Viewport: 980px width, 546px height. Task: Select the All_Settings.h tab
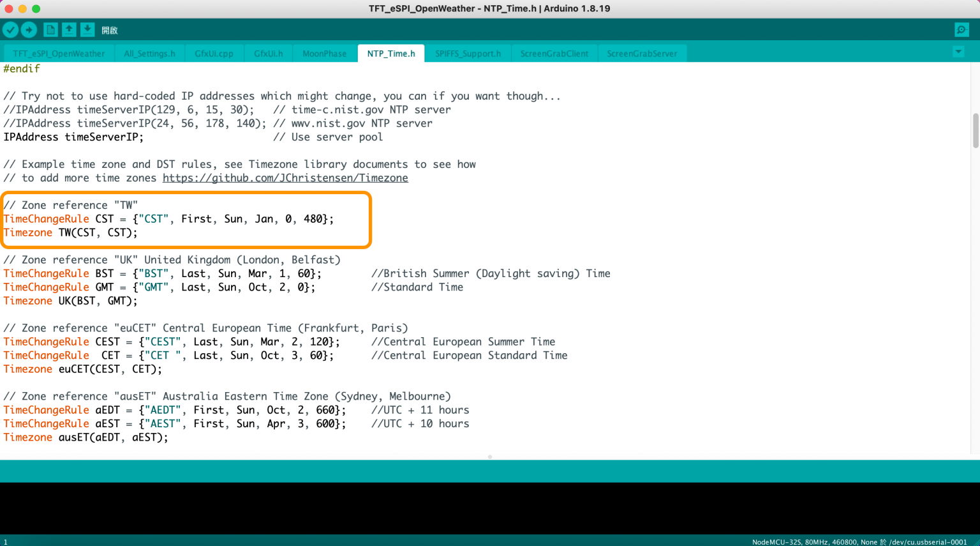click(149, 54)
